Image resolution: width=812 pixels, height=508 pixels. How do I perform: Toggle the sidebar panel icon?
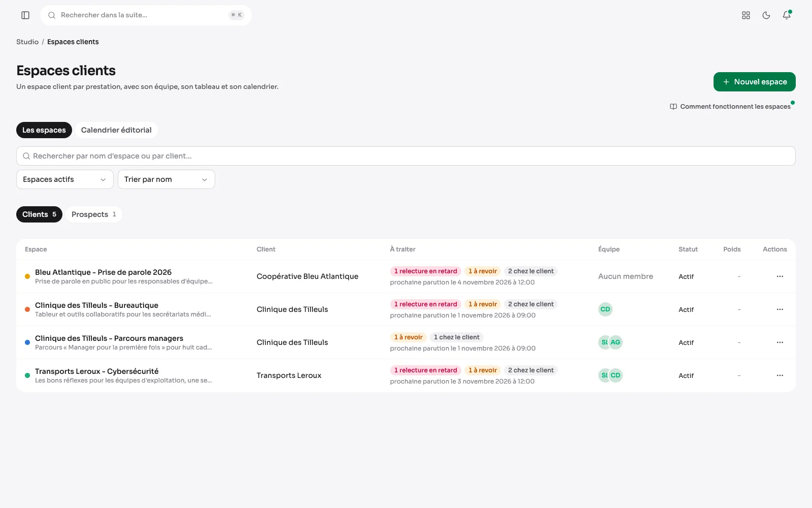pos(25,15)
